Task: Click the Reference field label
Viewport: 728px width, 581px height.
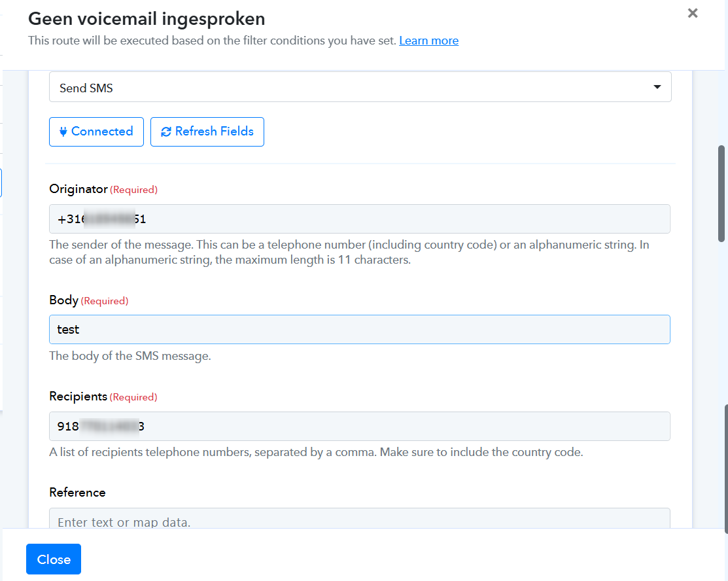Action: coord(77,493)
